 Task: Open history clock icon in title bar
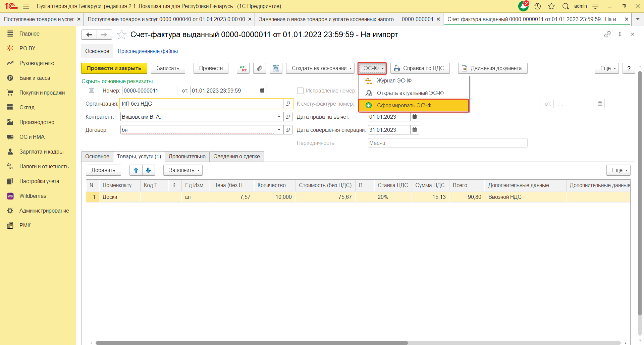(538, 6)
